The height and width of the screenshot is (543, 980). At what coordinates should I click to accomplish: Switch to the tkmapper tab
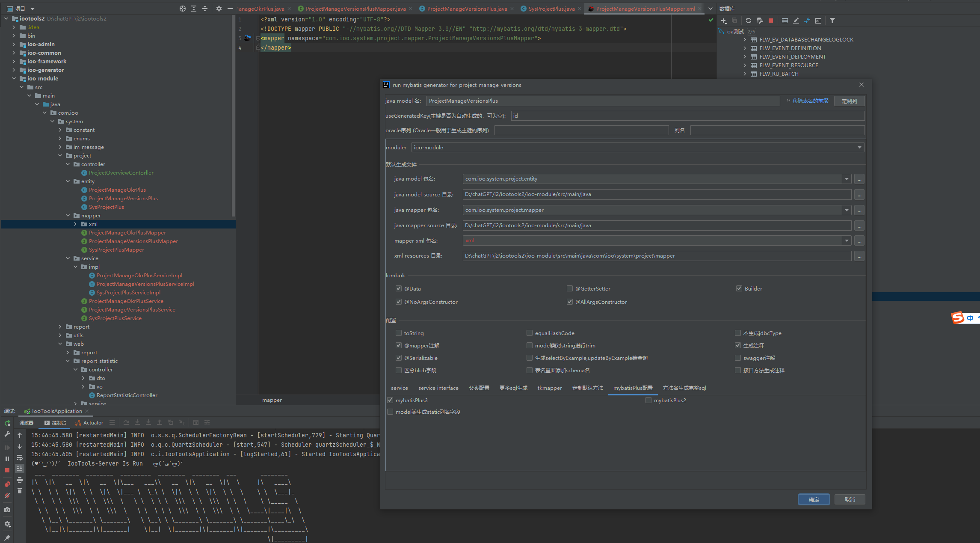(550, 388)
